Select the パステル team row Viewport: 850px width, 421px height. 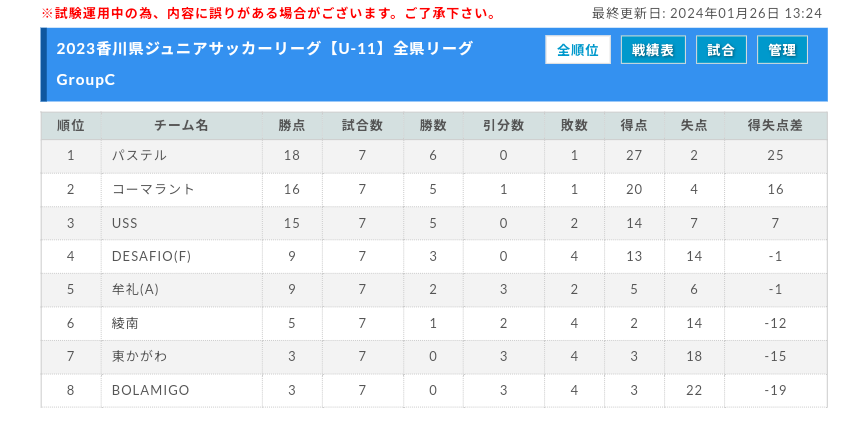click(x=434, y=156)
